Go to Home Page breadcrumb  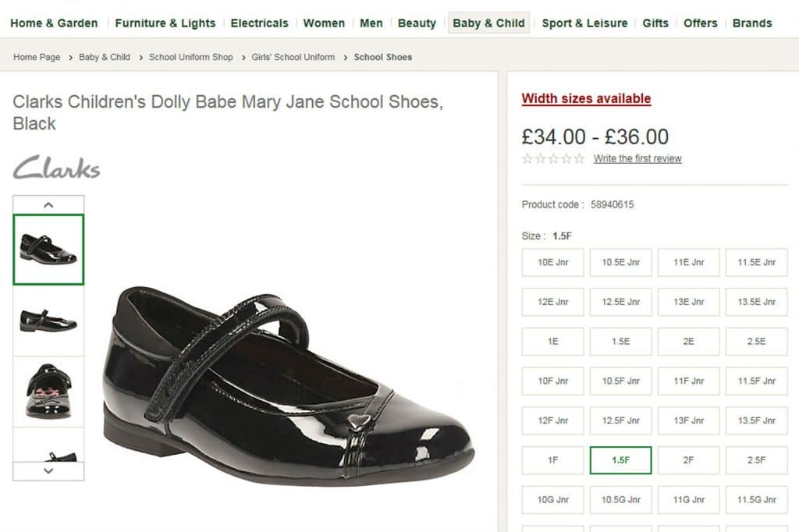(x=37, y=57)
